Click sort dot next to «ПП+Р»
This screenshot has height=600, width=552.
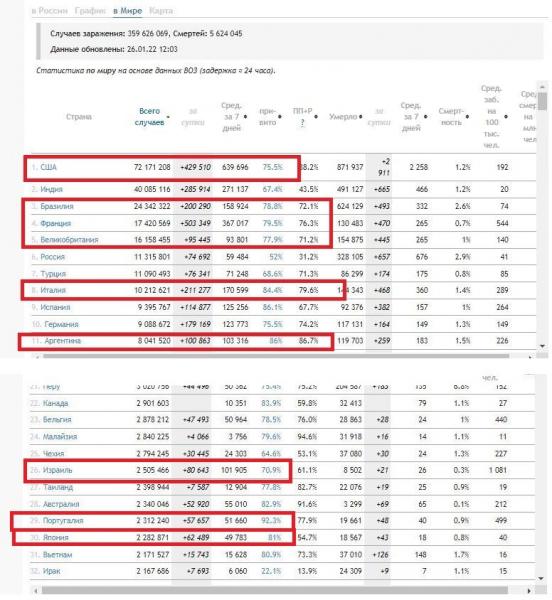(x=316, y=117)
